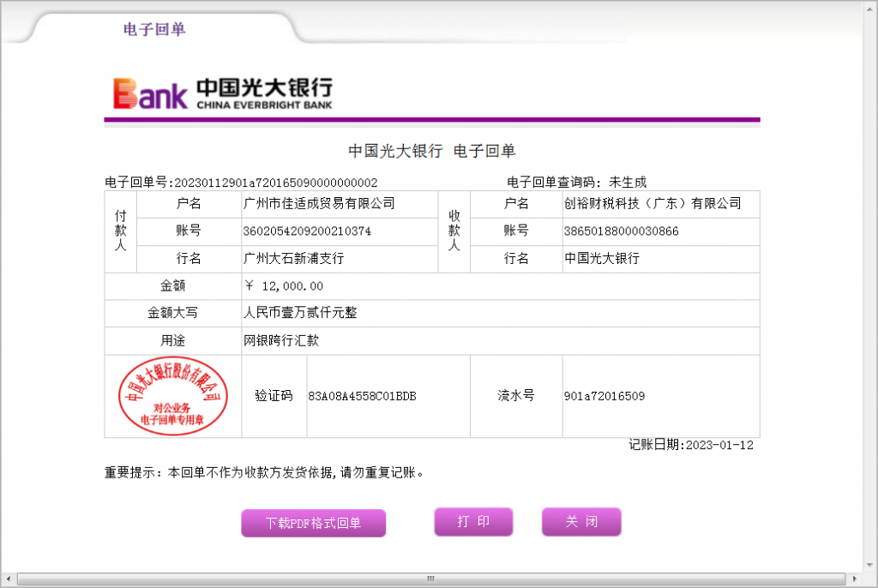Click payee account 38650188000030866
The height and width of the screenshot is (588, 878).
point(621,231)
